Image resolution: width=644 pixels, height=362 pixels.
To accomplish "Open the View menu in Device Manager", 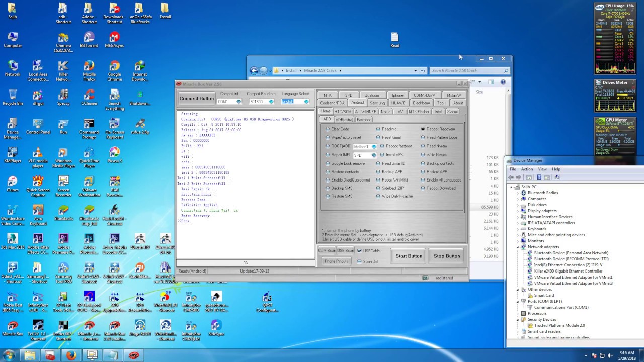I will (x=542, y=169).
